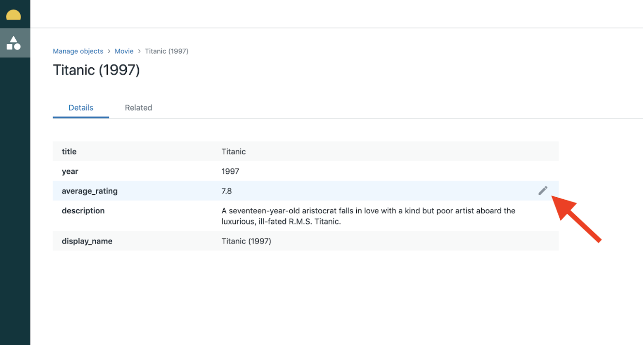The image size is (644, 345).
Task: Select the description field label
Action: (83, 211)
